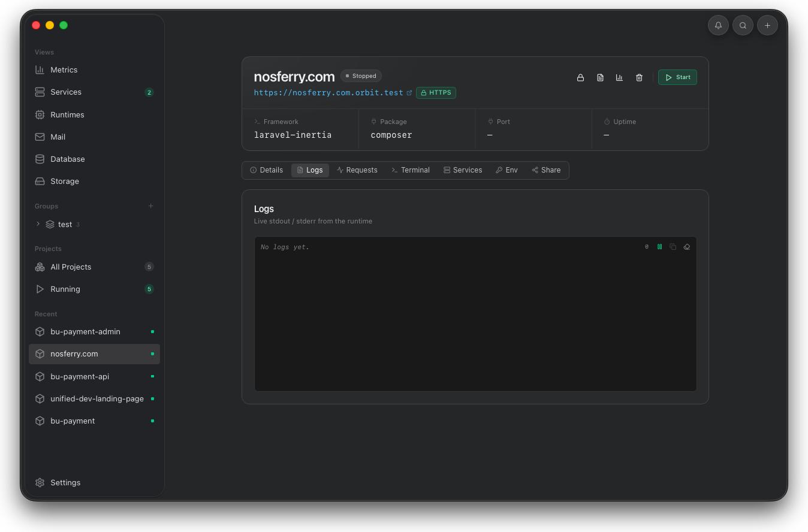Click the plus button in top bar
Image resolution: width=808 pixels, height=532 pixels.
(x=767, y=25)
